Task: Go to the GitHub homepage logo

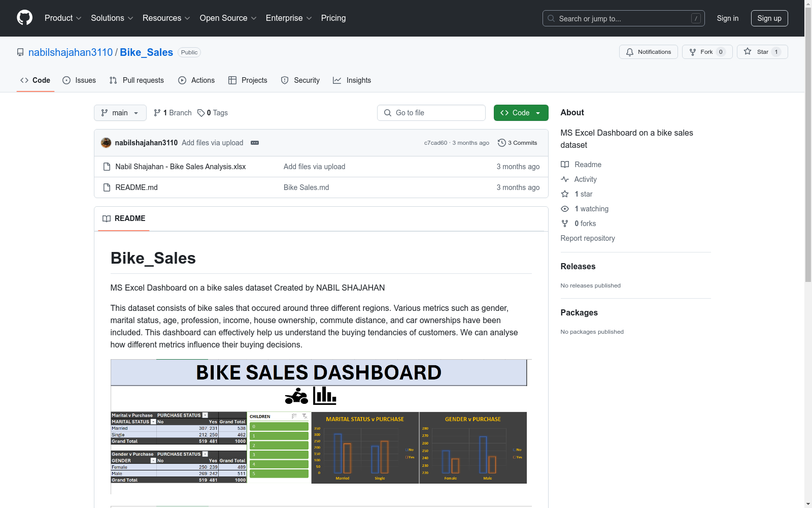Action: pyautogui.click(x=24, y=18)
